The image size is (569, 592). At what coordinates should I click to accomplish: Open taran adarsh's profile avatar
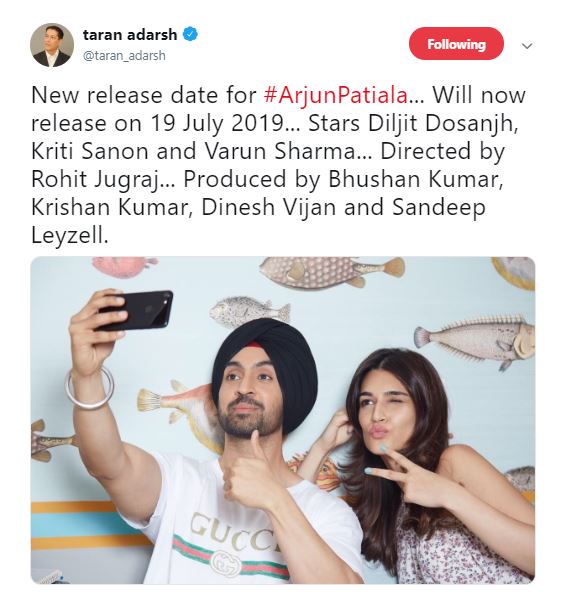click(x=52, y=45)
